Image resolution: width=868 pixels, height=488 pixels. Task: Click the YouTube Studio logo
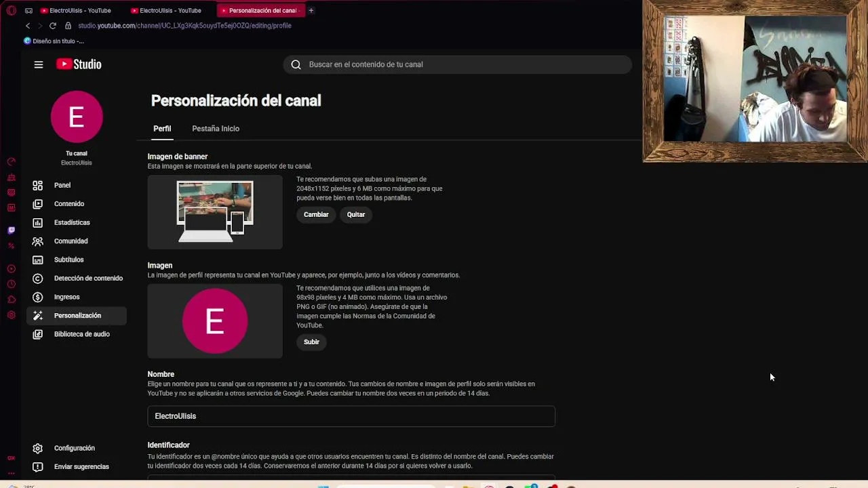point(79,64)
